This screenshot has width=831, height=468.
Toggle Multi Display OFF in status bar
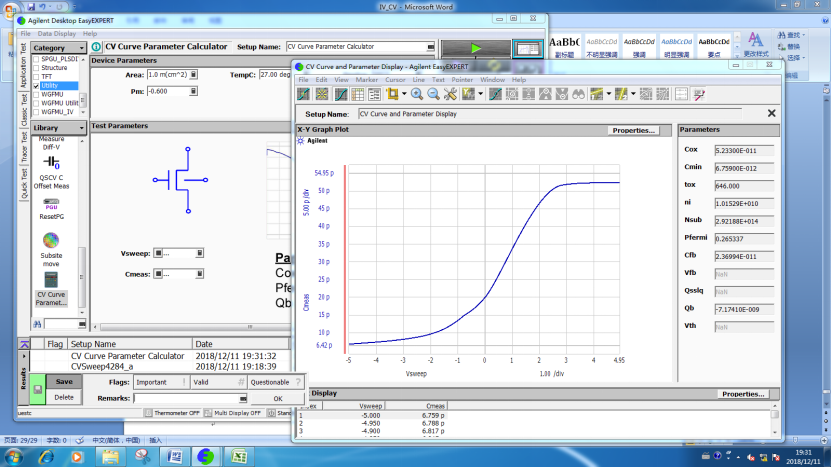click(x=233, y=413)
